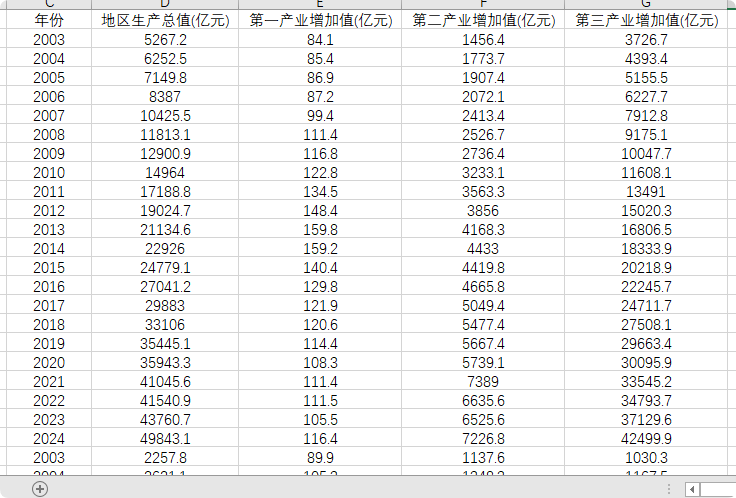This screenshot has height=498, width=736.
Task: Select the cell containing 4665.8
Action: [483, 287]
